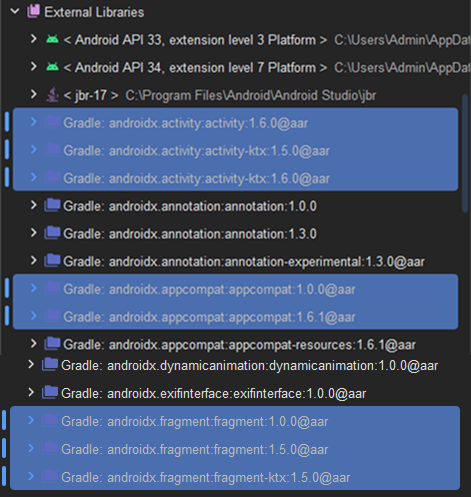471x497 pixels.
Task: Select Gradle: androidx.fragment:fragment:1.0.0@aar
Action: coord(195,422)
